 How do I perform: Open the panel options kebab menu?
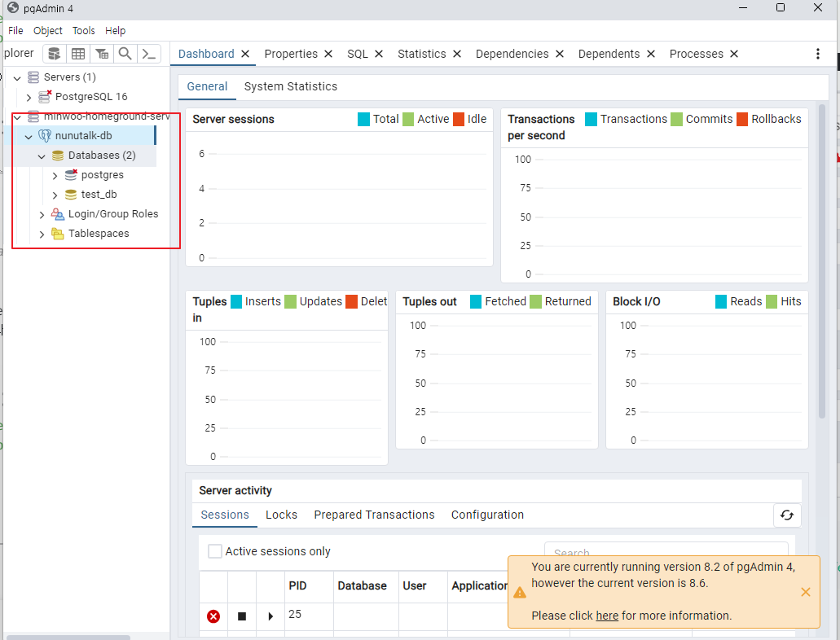pos(817,54)
